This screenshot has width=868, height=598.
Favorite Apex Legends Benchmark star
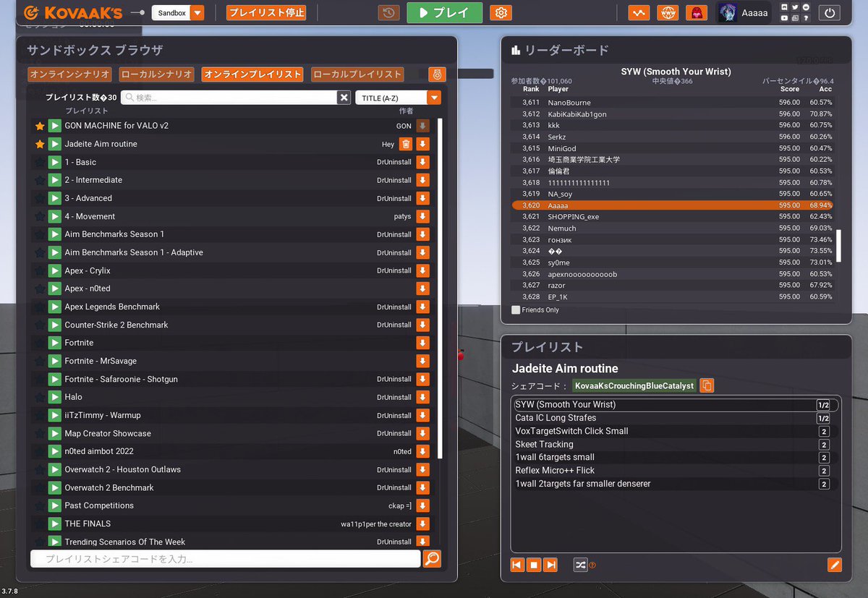(40, 307)
